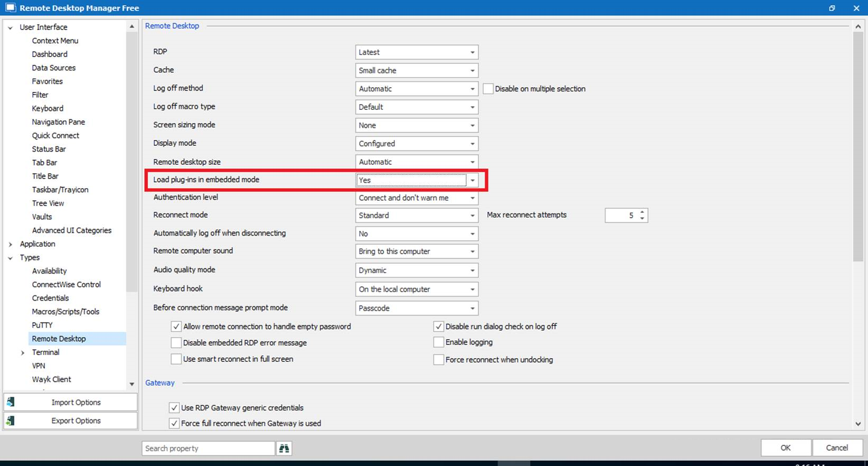The height and width of the screenshot is (466, 868).
Task: Click the binoculars search icon
Action: (284, 449)
